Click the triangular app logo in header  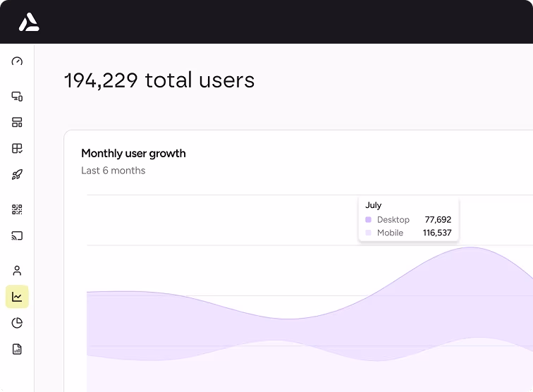click(29, 22)
